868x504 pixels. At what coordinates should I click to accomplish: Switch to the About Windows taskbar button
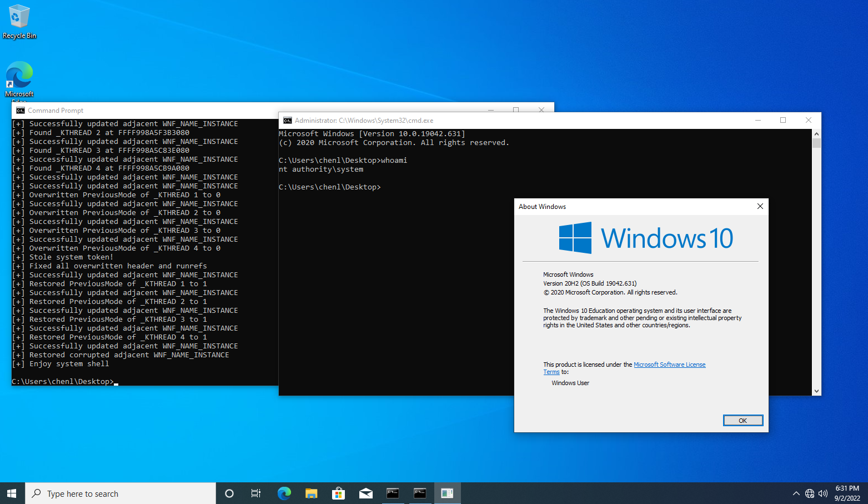coord(447,493)
